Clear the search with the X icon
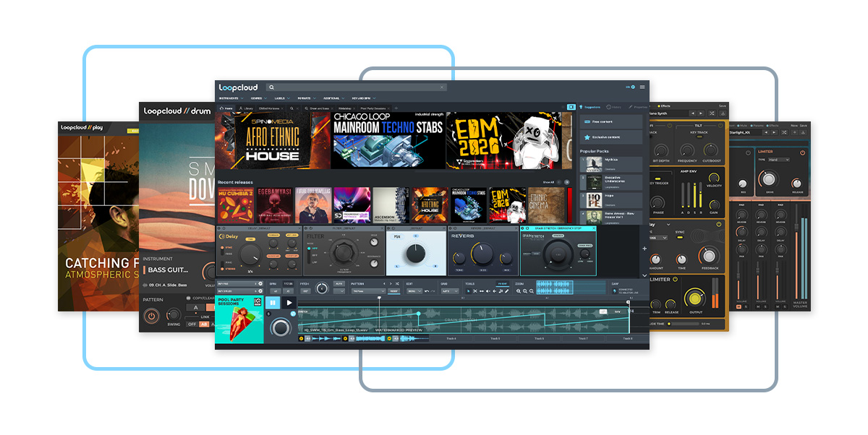The height and width of the screenshot is (435, 868). coord(442,87)
